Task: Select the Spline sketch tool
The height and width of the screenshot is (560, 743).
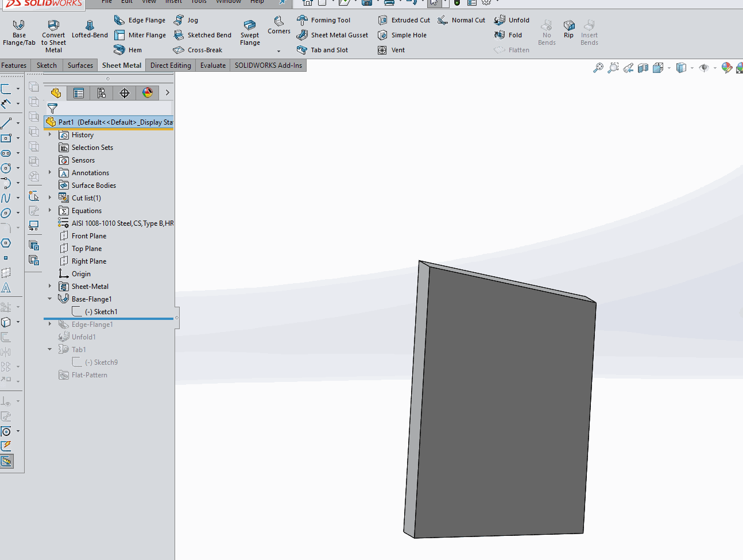Action: pyautogui.click(x=6, y=198)
